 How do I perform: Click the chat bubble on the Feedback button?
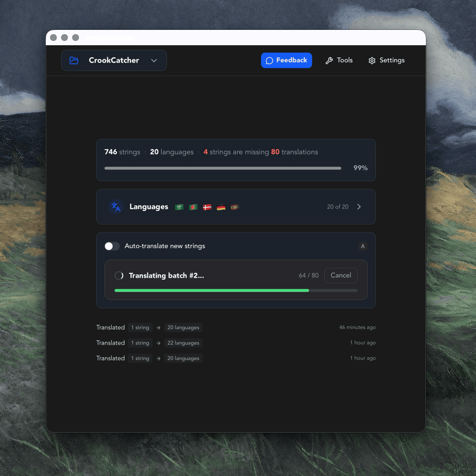pyautogui.click(x=270, y=60)
